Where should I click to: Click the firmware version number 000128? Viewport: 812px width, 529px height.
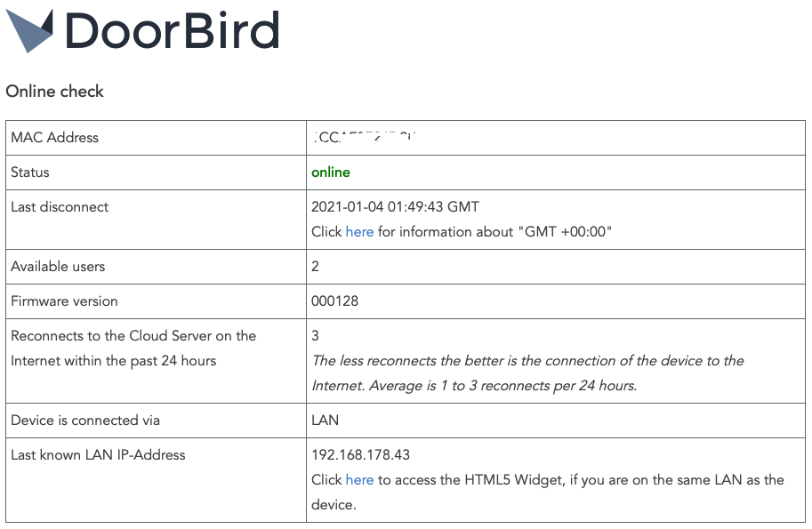point(334,301)
